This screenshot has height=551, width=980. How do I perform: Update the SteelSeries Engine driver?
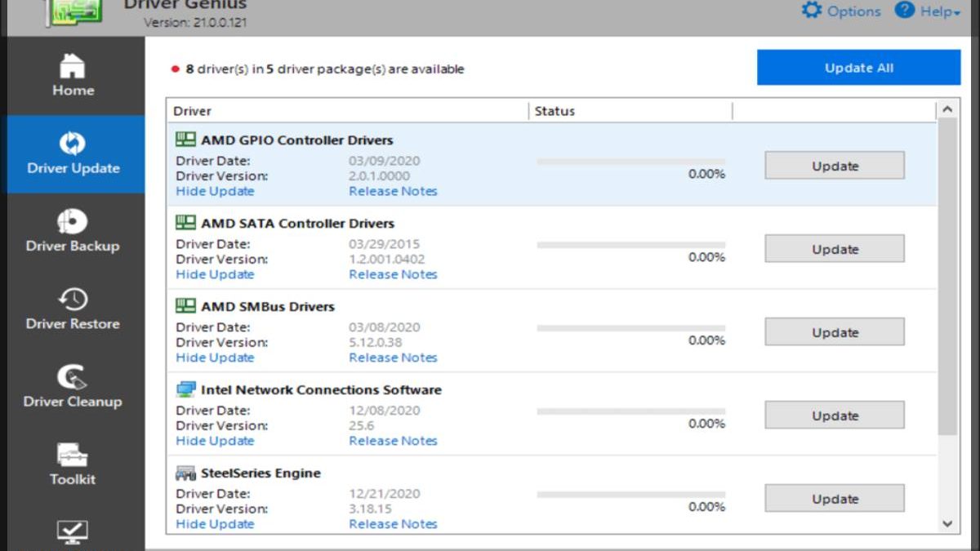coord(835,499)
